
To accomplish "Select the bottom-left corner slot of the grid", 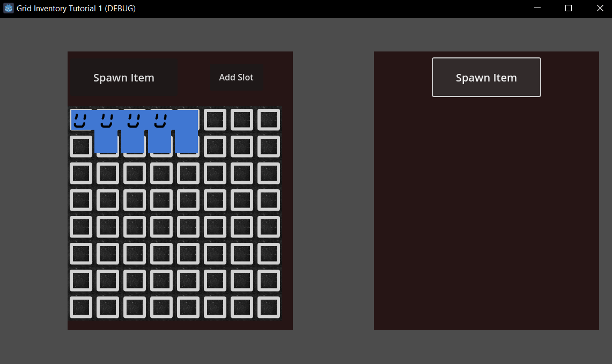I will tap(81, 307).
